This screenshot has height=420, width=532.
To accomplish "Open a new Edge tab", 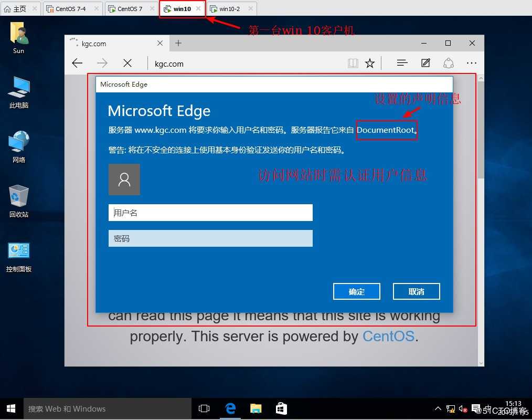I will (178, 43).
